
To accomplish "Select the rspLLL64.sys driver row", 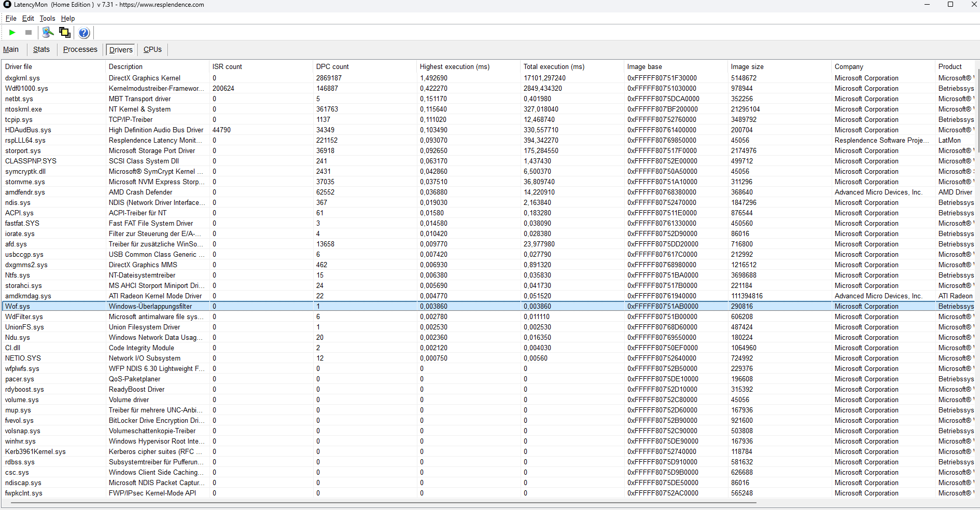I will coord(488,141).
